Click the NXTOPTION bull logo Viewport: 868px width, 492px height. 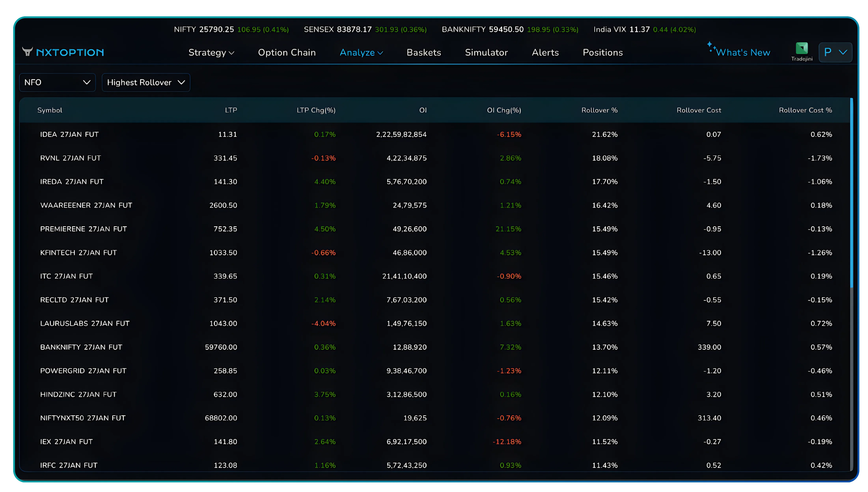pos(28,52)
